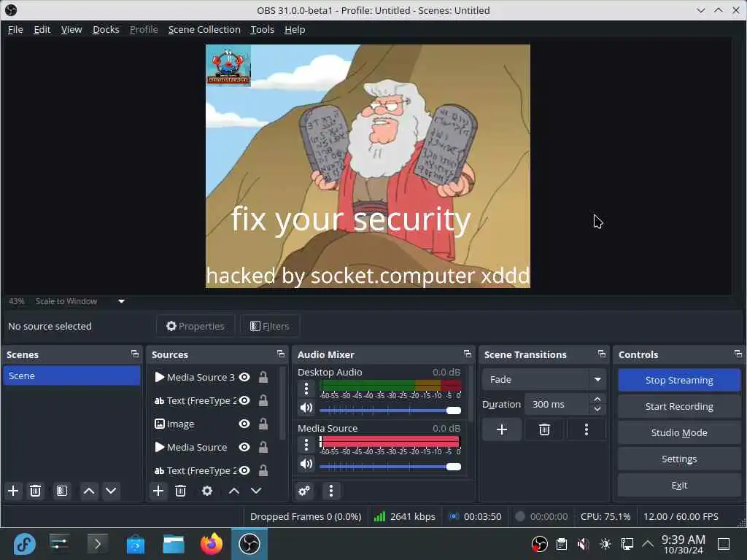Open Firefox from the taskbar

[212, 544]
